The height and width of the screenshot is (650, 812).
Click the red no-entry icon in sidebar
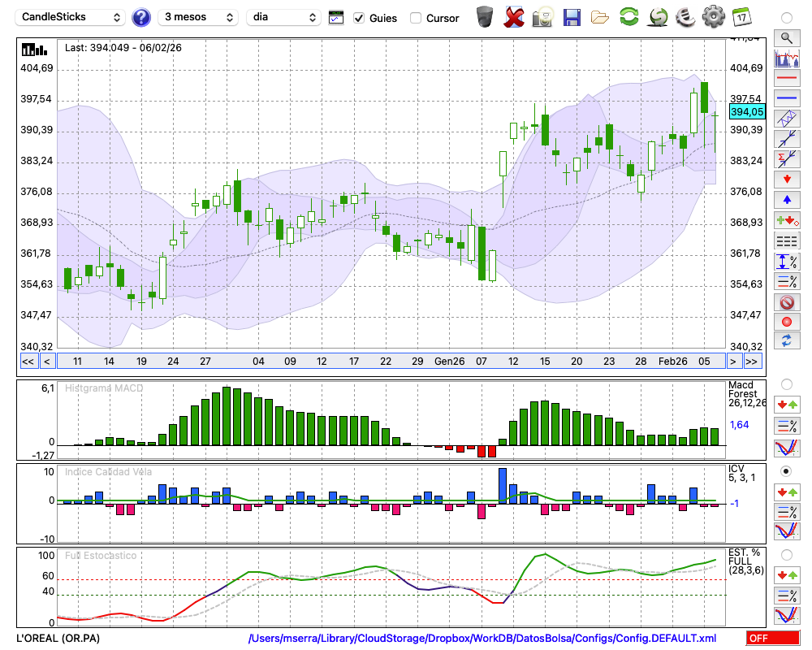[x=786, y=302]
